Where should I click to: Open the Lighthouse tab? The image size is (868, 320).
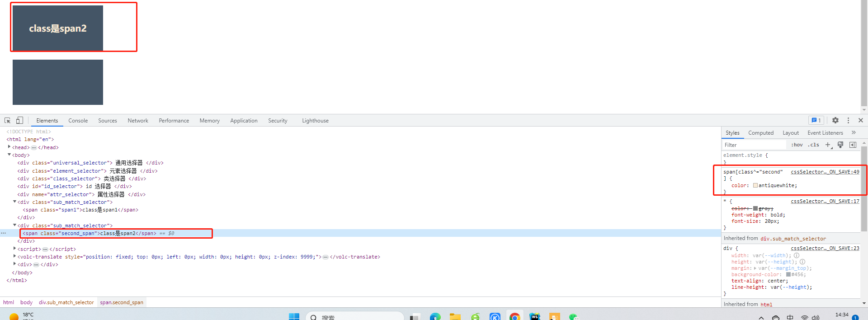pyautogui.click(x=316, y=121)
